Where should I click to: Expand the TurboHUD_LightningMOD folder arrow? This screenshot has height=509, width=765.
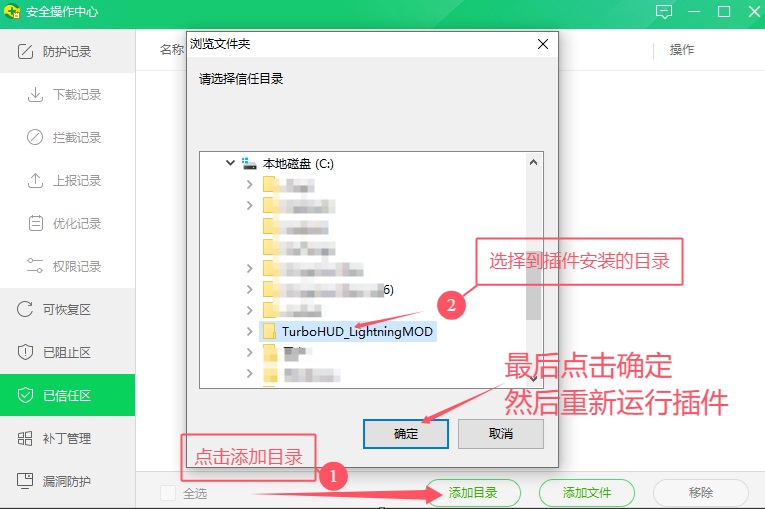tap(250, 331)
